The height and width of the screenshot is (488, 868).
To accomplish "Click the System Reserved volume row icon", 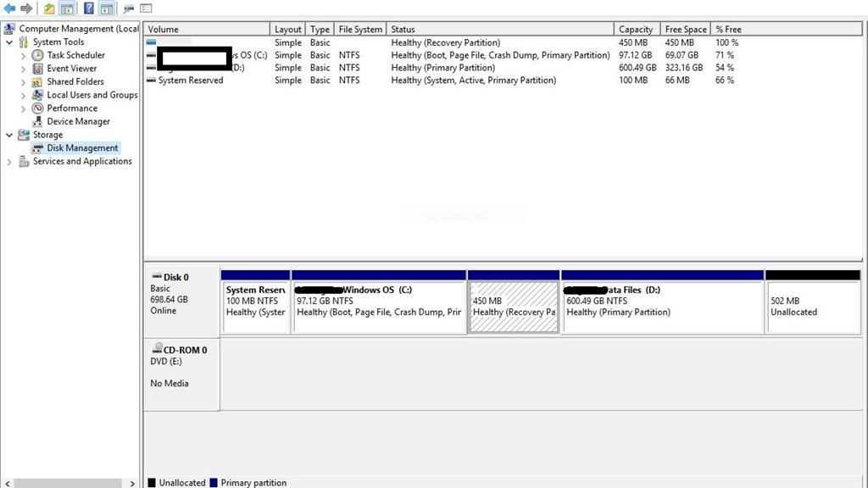I will pyautogui.click(x=151, y=80).
